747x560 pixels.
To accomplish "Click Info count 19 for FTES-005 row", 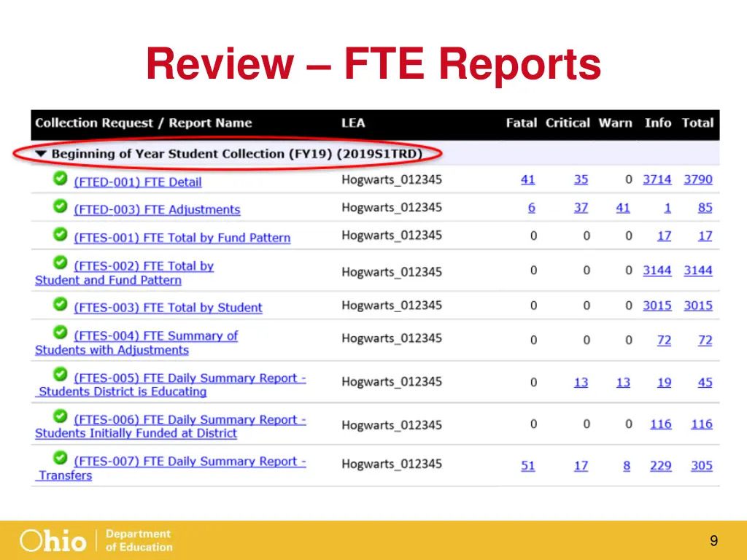I will click(665, 382).
